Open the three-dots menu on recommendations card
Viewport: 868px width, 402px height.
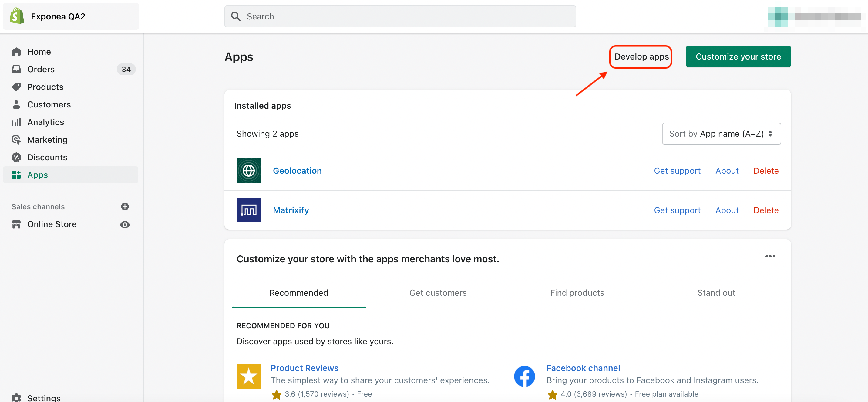770,256
